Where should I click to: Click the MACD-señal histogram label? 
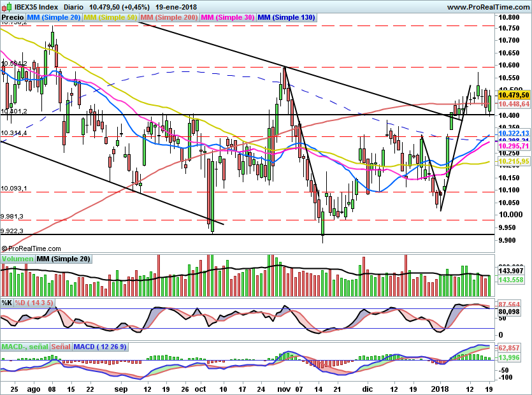(24, 347)
